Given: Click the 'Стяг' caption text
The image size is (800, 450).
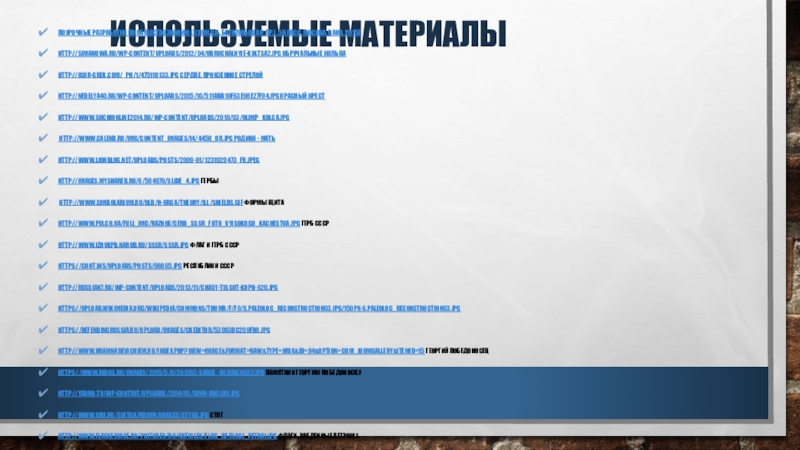Looking at the screenshot, I should tap(216, 415).
